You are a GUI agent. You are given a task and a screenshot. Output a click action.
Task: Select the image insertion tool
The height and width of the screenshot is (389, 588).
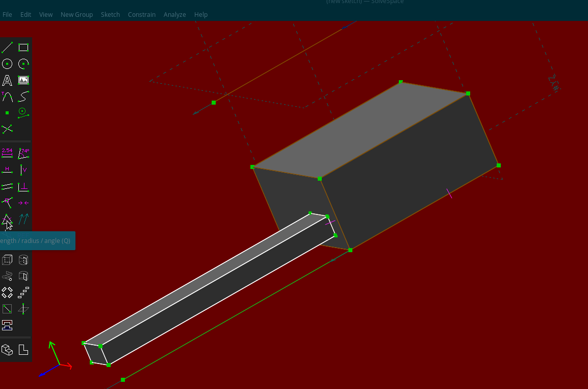[23, 80]
